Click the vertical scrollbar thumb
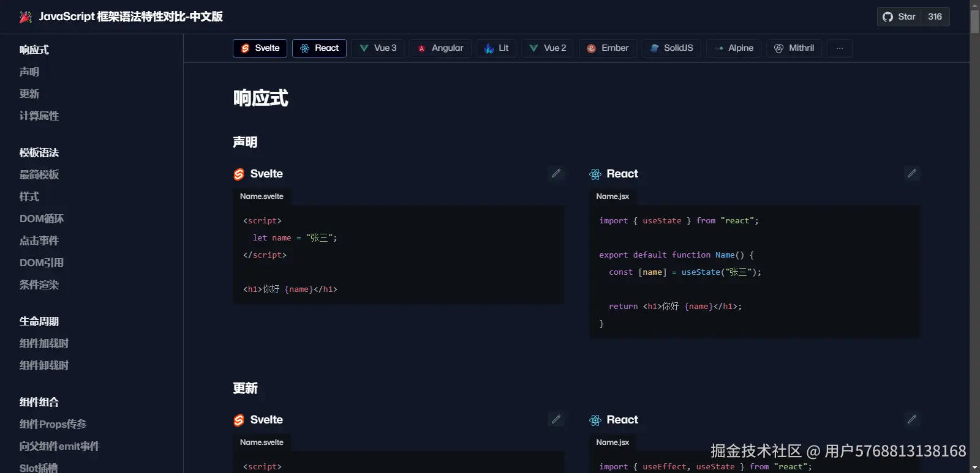The width and height of the screenshot is (980, 473). tap(974, 21)
